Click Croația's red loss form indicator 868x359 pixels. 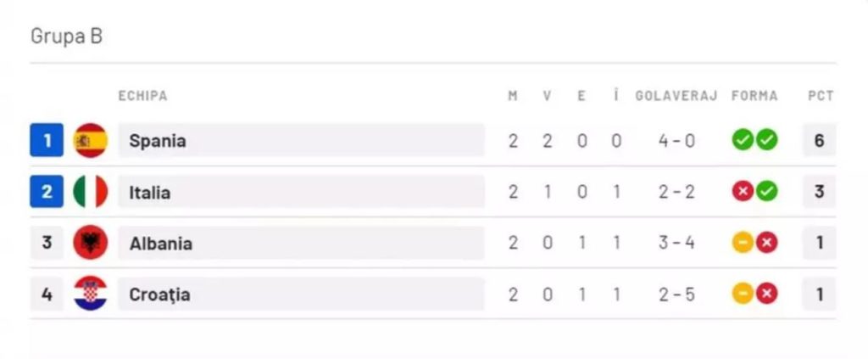coord(766,294)
